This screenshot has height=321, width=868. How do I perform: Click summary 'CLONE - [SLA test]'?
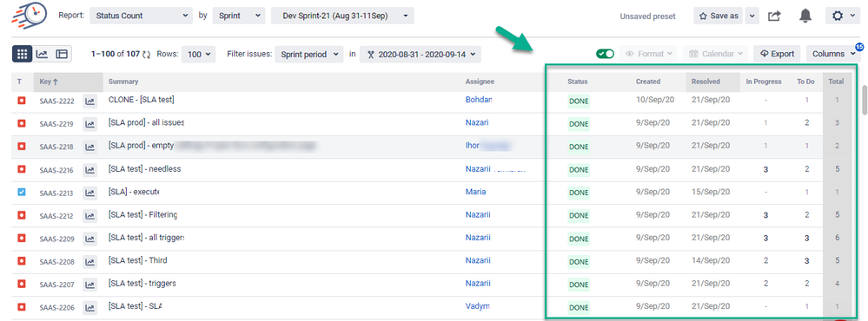point(142,100)
